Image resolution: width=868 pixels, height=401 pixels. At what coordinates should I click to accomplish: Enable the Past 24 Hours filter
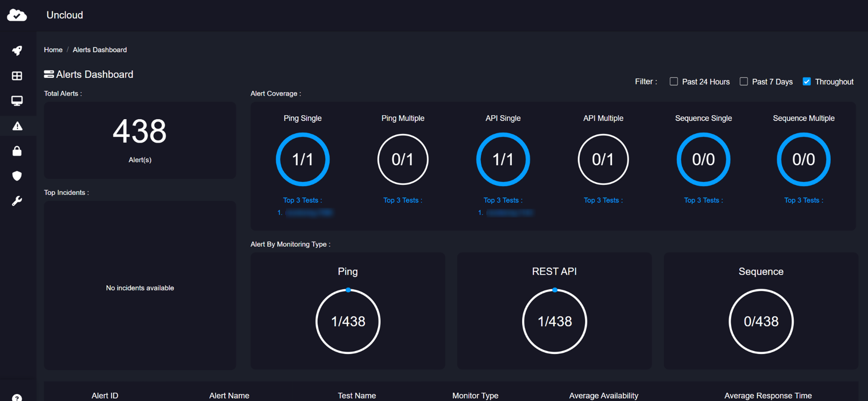[673, 82]
